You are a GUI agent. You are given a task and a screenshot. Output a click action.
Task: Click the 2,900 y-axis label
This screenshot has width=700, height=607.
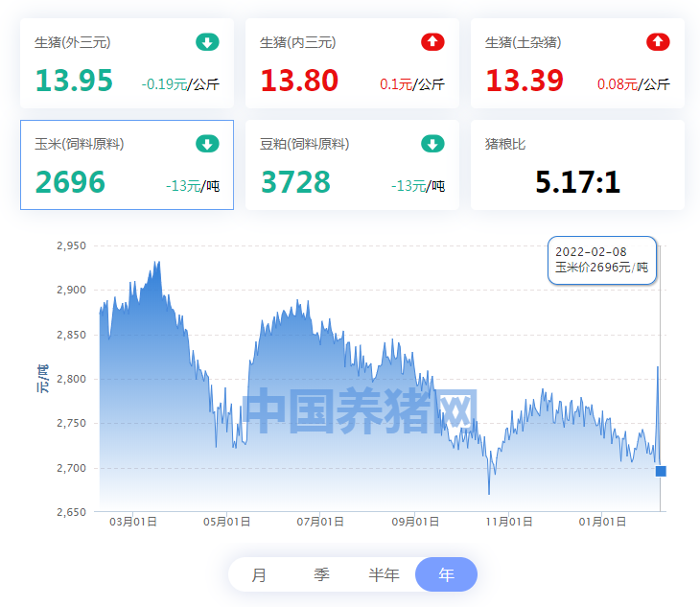point(71,291)
